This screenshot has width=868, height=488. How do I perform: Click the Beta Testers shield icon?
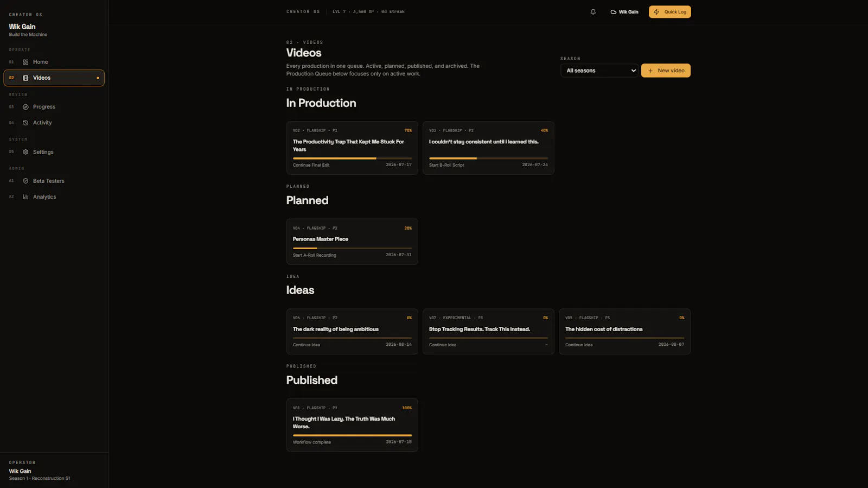[x=25, y=181]
